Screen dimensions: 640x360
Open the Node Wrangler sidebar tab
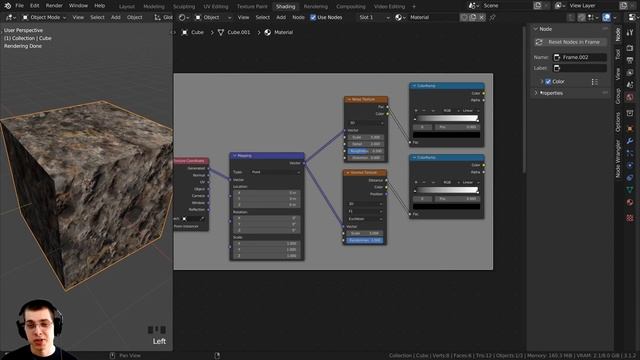point(618,159)
